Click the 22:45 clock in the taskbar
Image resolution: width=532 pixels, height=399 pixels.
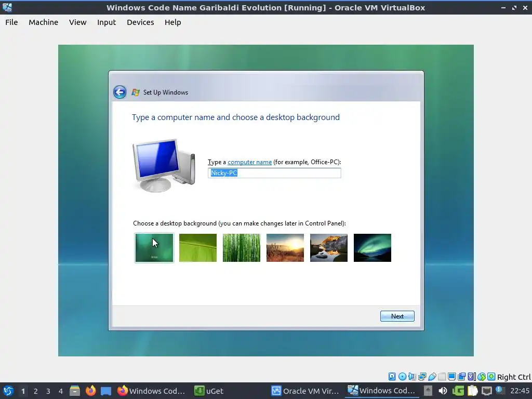(x=520, y=391)
